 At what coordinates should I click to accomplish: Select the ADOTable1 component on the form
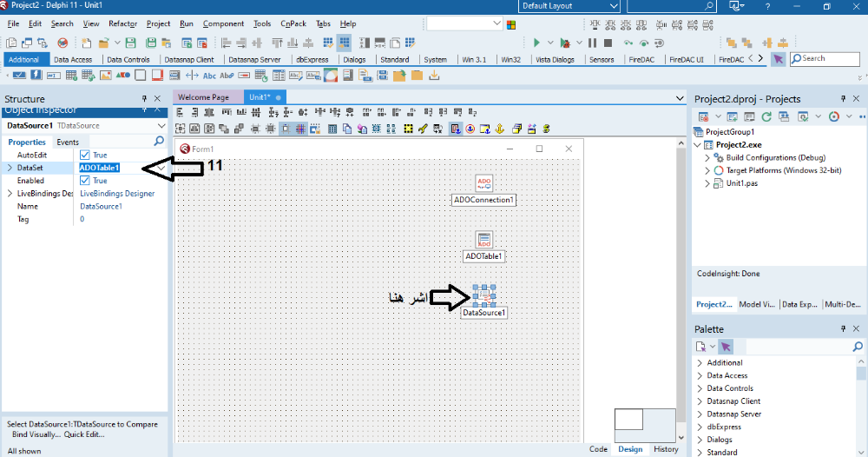483,240
